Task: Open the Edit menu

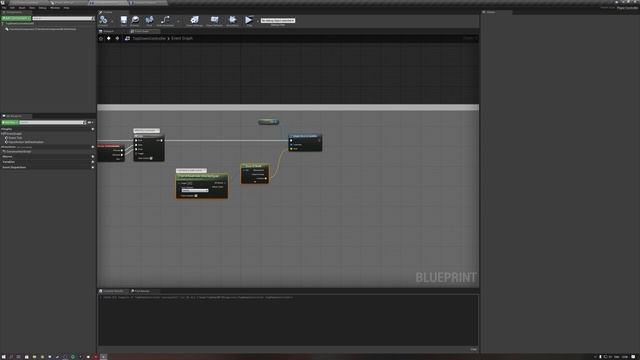Action: [12, 8]
